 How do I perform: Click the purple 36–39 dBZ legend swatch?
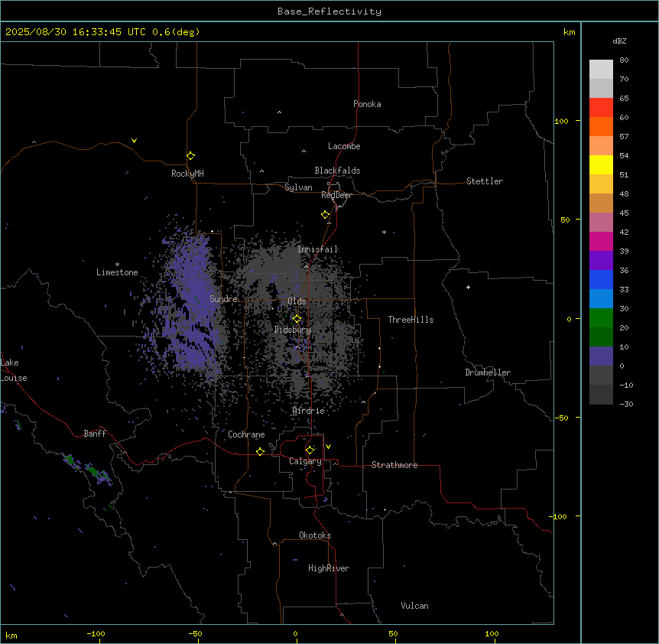[601, 261]
